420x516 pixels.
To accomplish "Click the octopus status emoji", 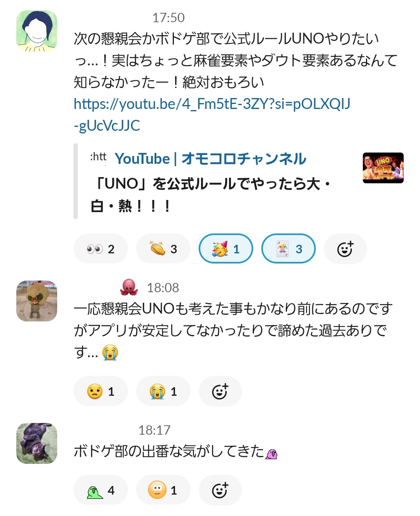I will [x=129, y=287].
